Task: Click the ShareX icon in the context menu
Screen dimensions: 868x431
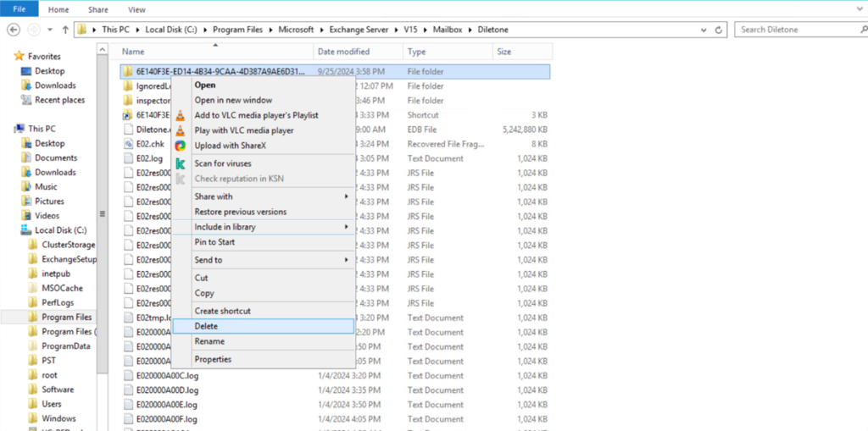Action: click(x=180, y=146)
